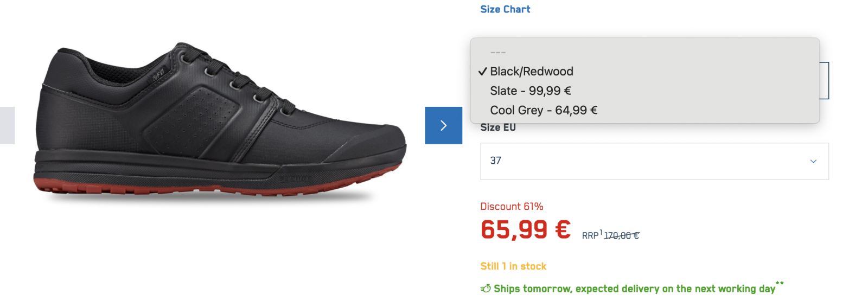Click the Ships tomorrow delivery text
The height and width of the screenshot is (307, 868).
[x=634, y=289]
